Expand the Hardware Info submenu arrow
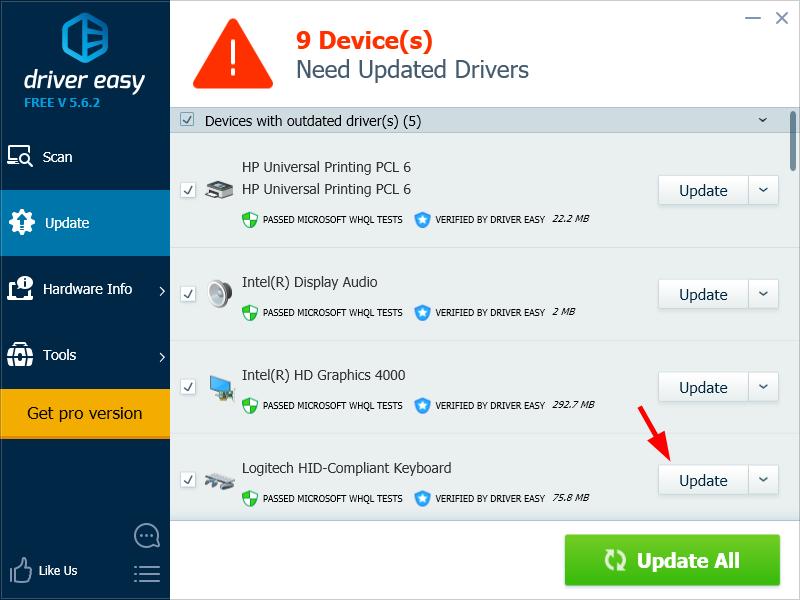This screenshot has width=800, height=600. point(162,291)
